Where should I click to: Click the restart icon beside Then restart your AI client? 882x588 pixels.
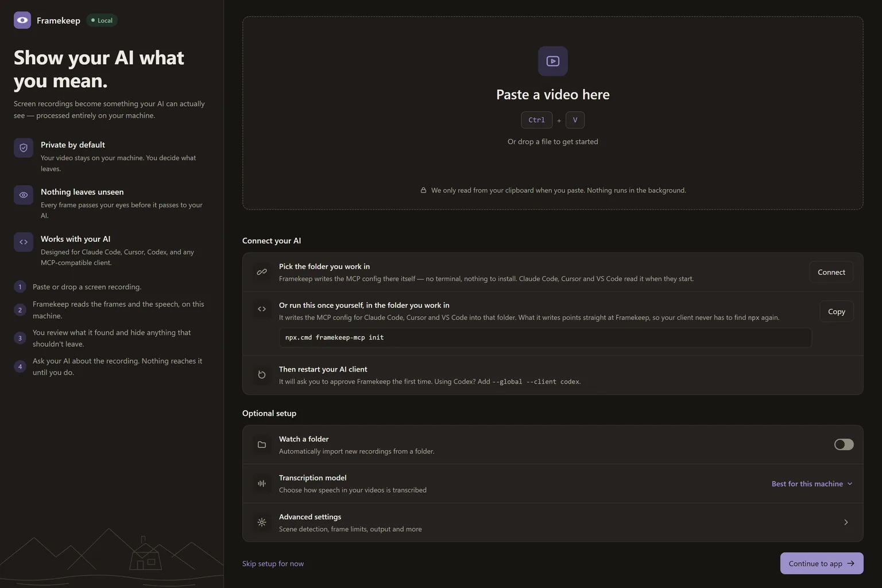pyautogui.click(x=262, y=374)
